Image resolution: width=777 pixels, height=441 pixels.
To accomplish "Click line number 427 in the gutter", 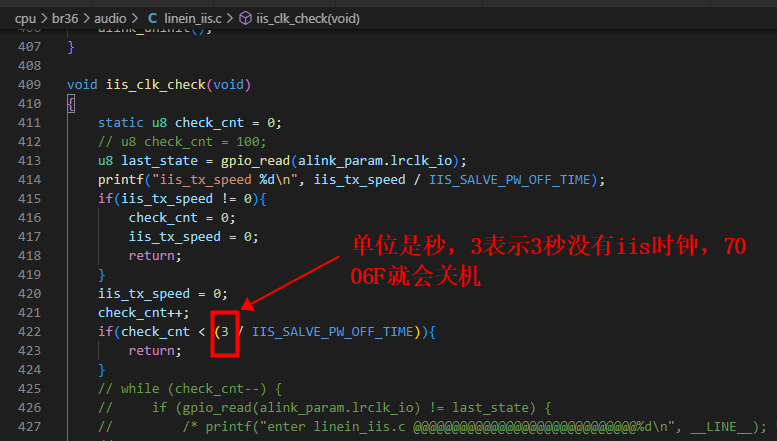I will click(x=29, y=427).
